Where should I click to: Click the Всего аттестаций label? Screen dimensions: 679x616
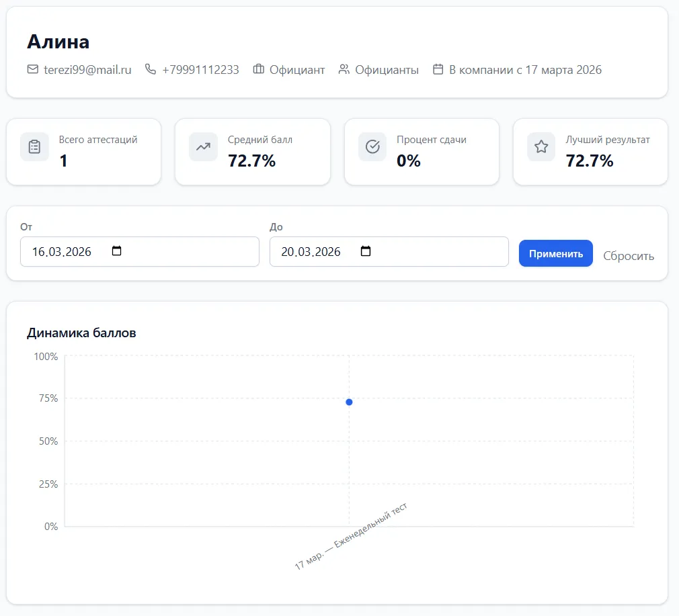coord(98,140)
